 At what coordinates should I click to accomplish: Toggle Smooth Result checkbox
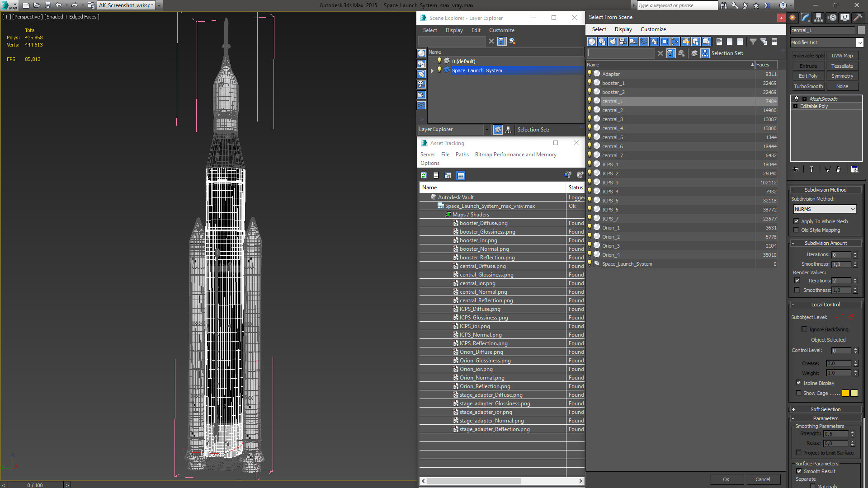pyautogui.click(x=799, y=471)
